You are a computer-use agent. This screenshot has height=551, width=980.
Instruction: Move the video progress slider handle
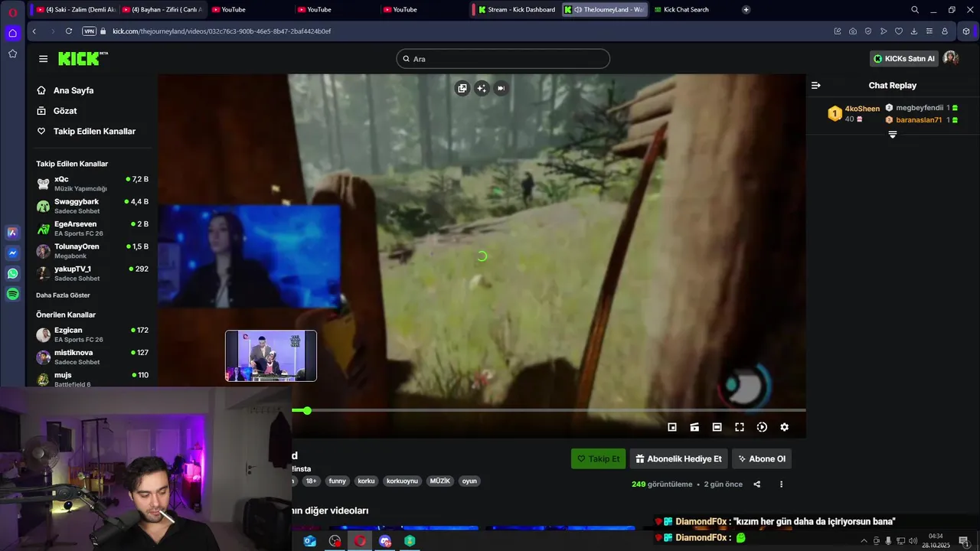click(x=306, y=411)
